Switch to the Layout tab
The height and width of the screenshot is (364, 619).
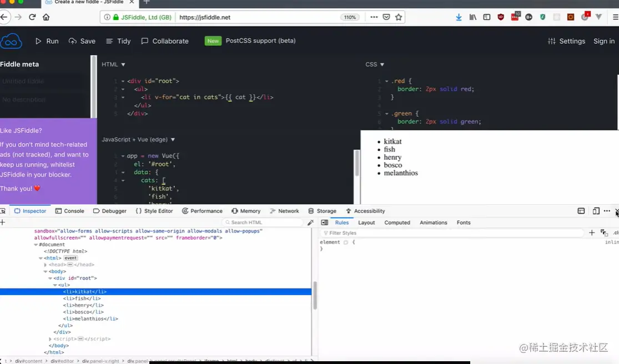[366, 223]
